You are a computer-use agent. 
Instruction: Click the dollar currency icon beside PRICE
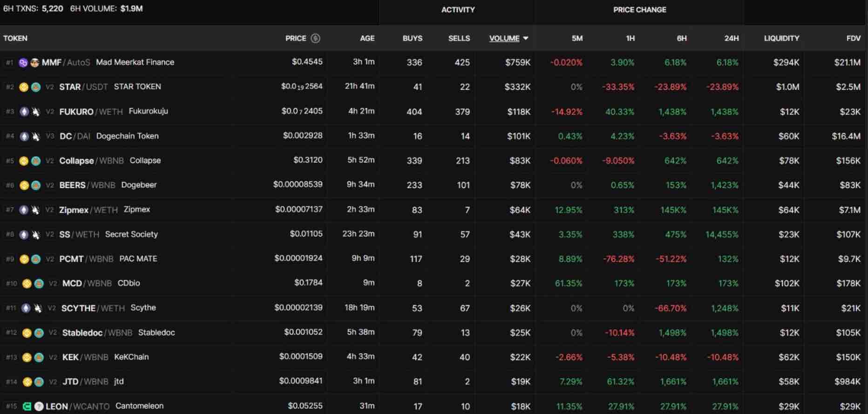pos(315,38)
